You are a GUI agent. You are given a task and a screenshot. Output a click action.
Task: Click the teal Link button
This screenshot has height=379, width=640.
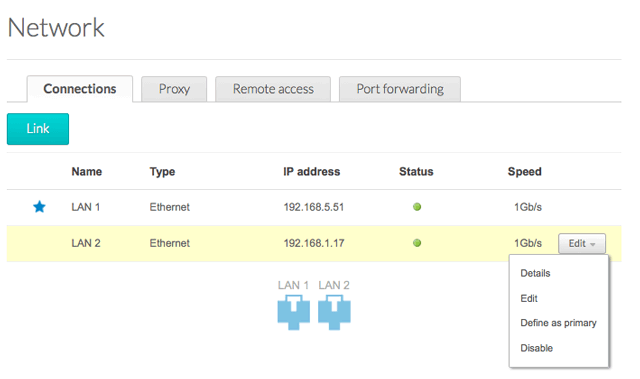pyautogui.click(x=38, y=129)
